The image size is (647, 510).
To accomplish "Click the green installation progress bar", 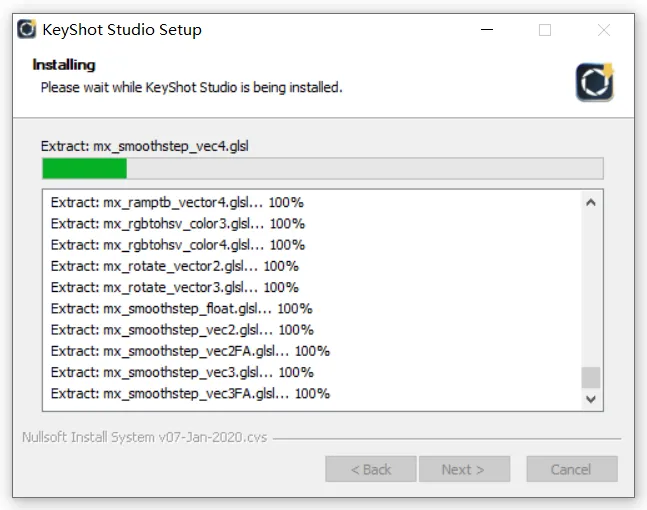I will point(321,168).
